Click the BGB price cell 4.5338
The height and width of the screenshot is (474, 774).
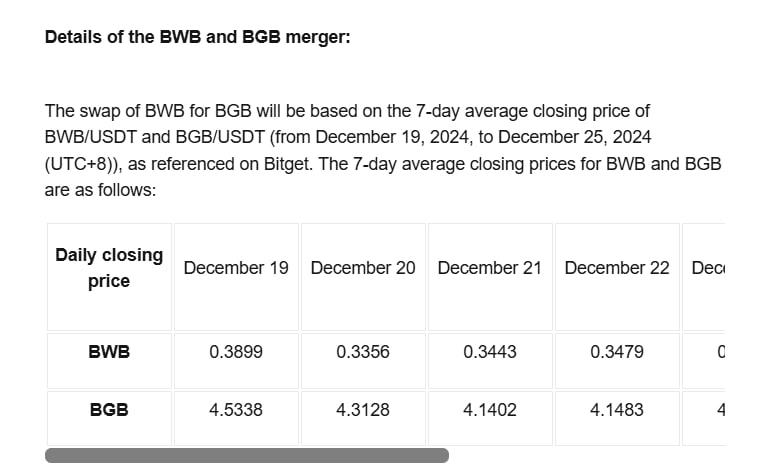(x=236, y=410)
